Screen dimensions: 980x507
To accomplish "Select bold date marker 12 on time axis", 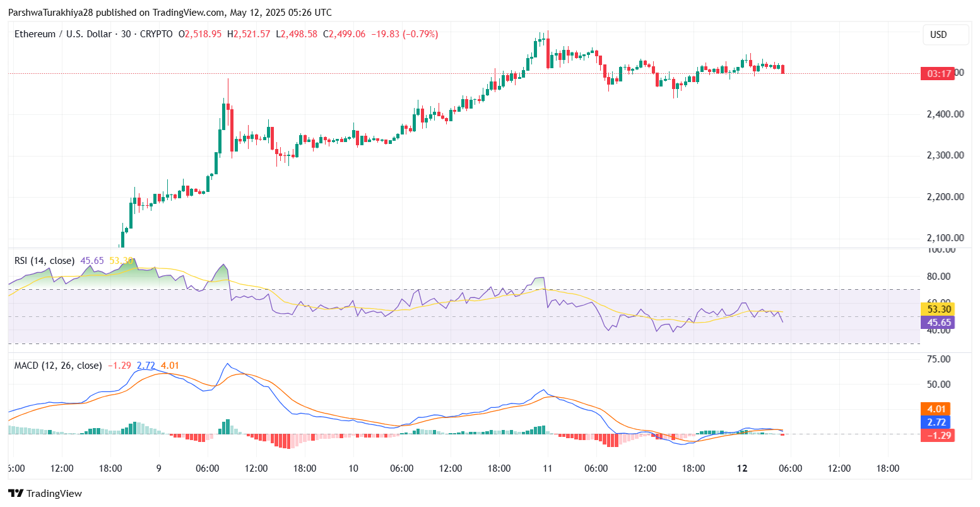I will click(x=741, y=468).
